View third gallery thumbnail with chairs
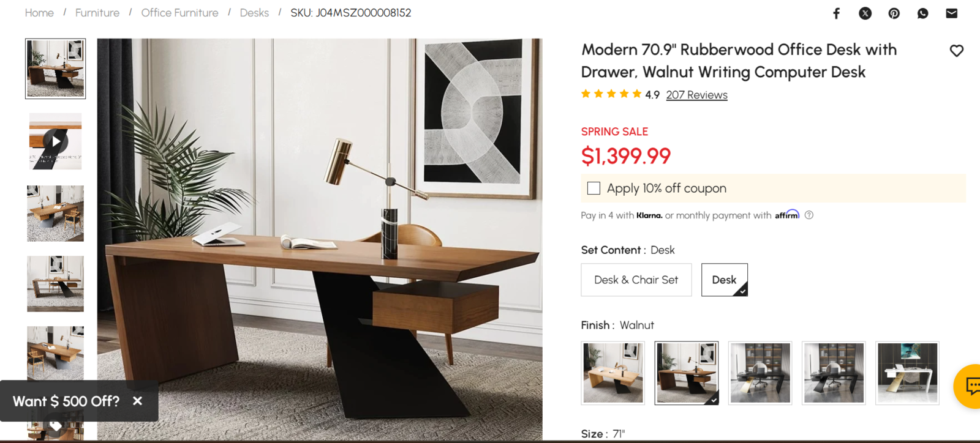Viewport: 980px width, 443px height. 55,213
